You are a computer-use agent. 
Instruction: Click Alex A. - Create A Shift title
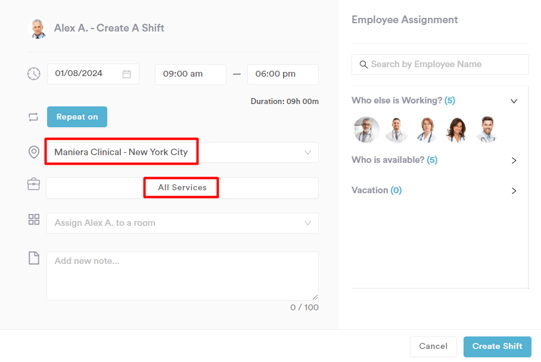[109, 28]
